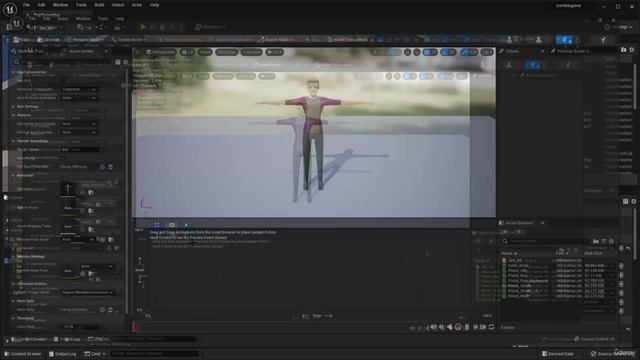Switch to the Skeleton Tree tab
Image resolution: width=640 pixels, height=360 pixels.
point(28,51)
